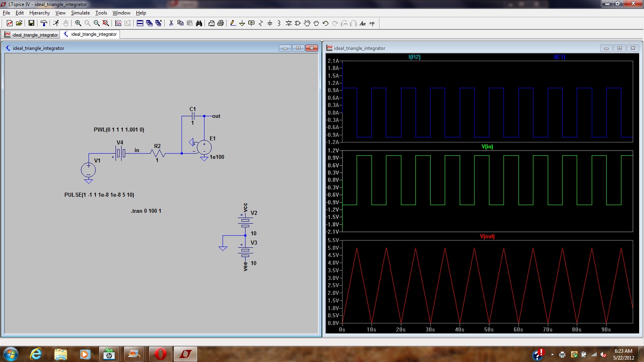This screenshot has height=362, width=644.
Task: Click the V(out) trace label
Action: (487, 236)
